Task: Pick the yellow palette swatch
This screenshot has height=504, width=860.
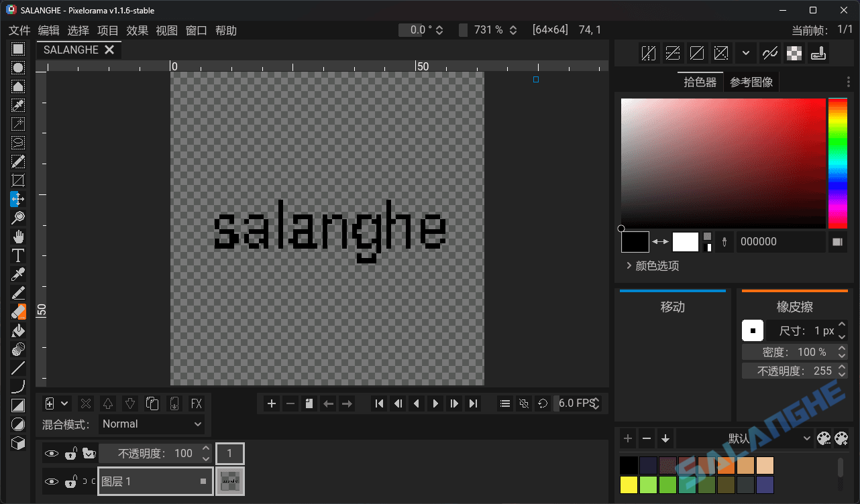Action: [x=629, y=485]
